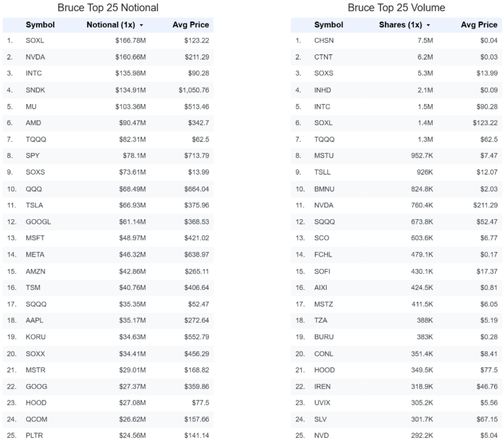Select MSTU shares value 952.7K
This screenshot has width=504, height=445.
[422, 156]
